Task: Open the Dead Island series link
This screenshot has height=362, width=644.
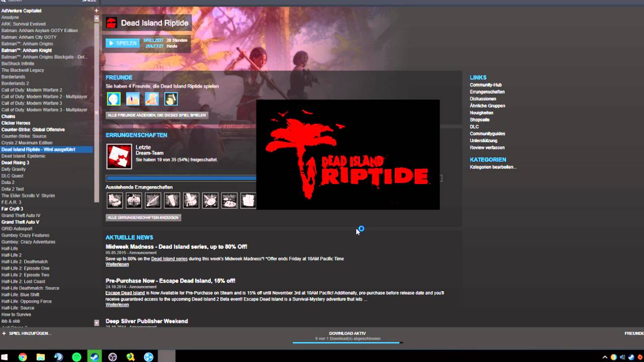Action: 169,259
